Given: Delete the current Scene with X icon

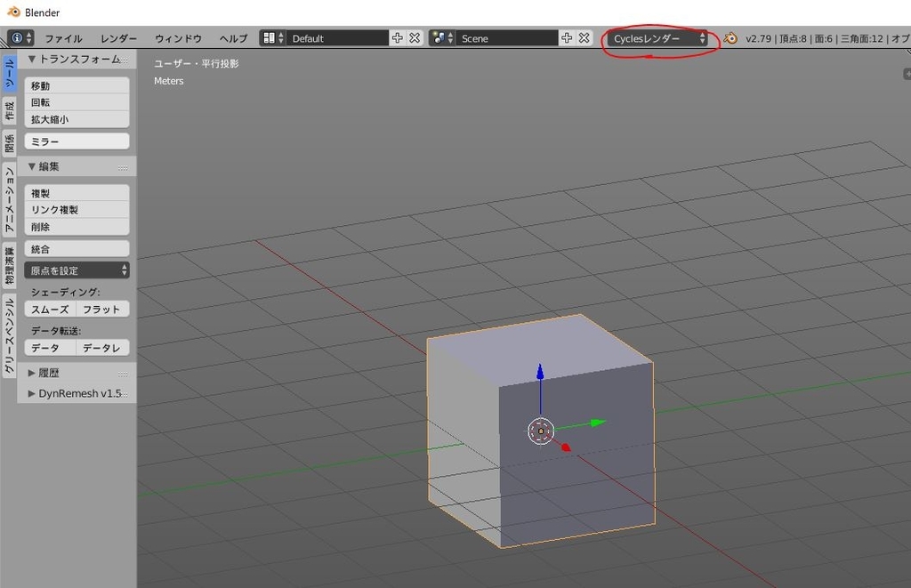Looking at the screenshot, I should coord(584,38).
